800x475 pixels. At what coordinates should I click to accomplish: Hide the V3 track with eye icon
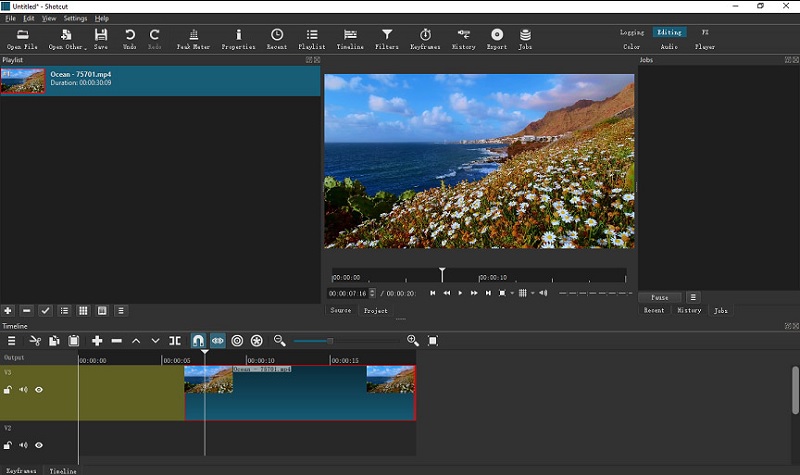click(39, 390)
